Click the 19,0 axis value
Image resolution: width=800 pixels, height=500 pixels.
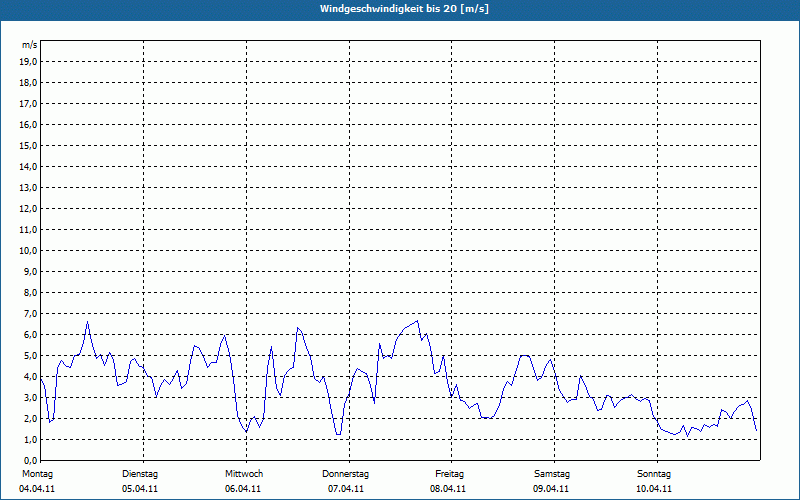[29, 62]
